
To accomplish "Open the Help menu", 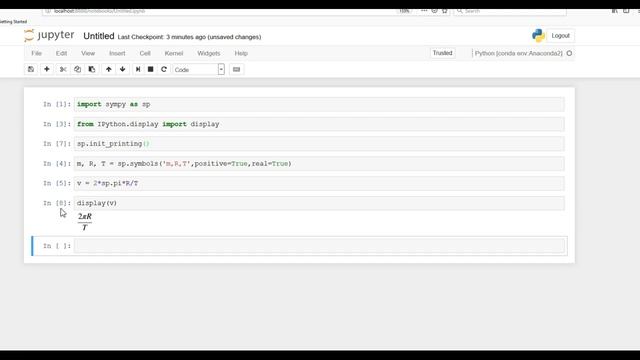I will tap(241, 53).
